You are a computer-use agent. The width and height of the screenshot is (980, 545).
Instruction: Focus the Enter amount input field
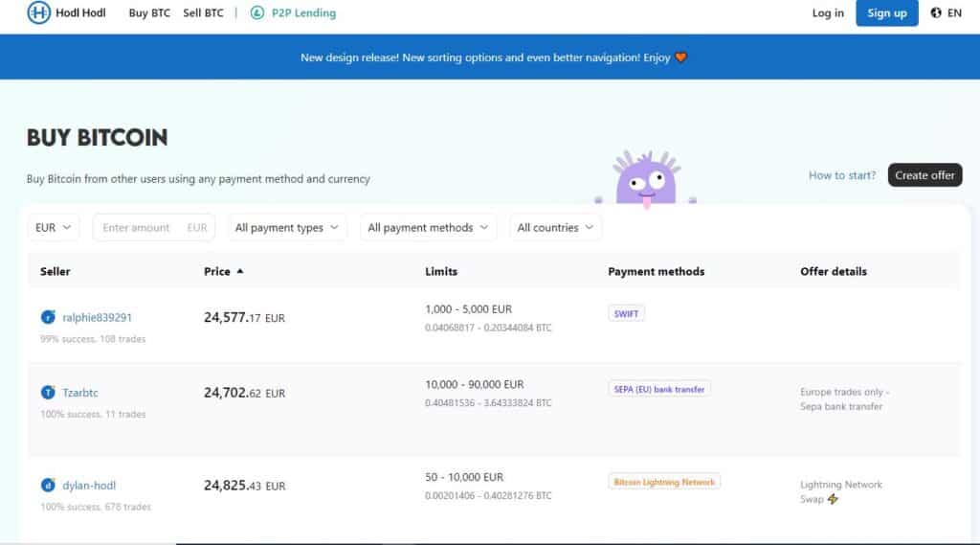click(154, 228)
